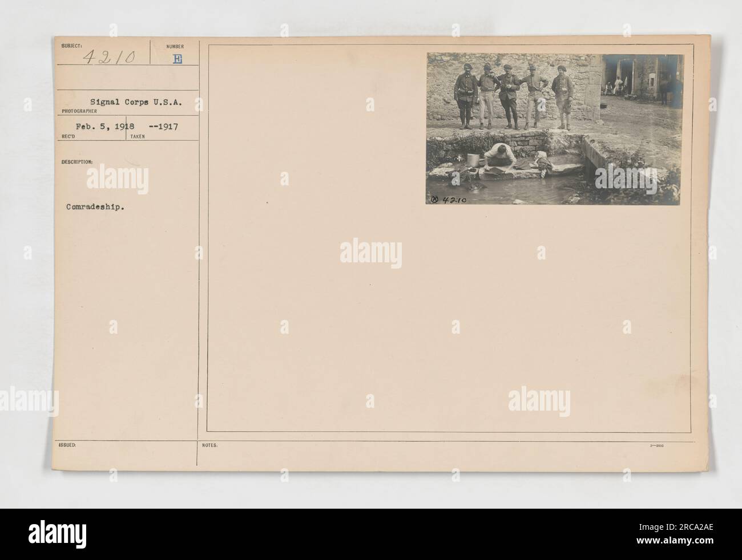Image resolution: width=742 pixels, height=560 pixels.
Task: Click the soldiers photograph thumbnail
Action: point(554,129)
